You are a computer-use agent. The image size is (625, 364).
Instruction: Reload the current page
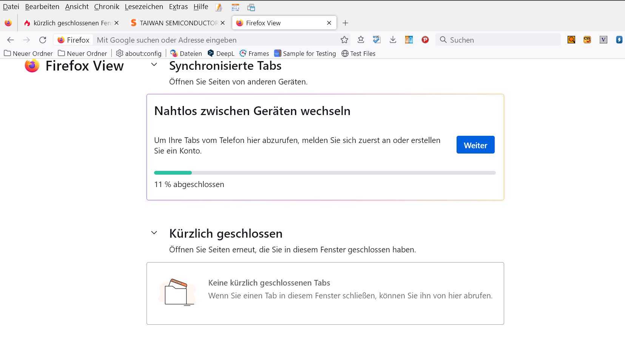pos(43,40)
